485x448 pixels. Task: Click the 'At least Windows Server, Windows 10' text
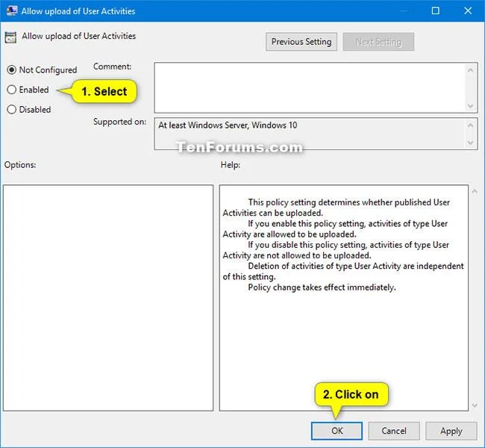228,125
